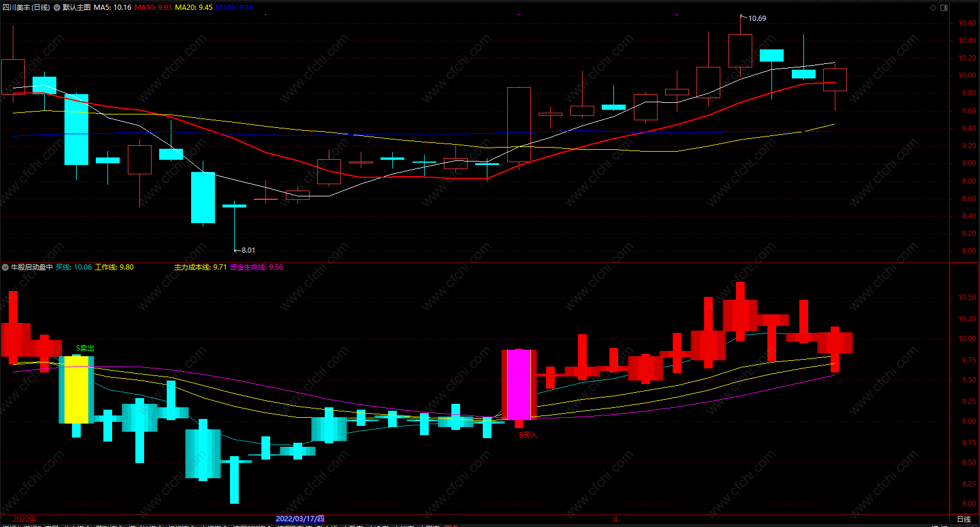The width and height of the screenshot is (980, 527).
Task: Click the MA10: 9.93 indicator value
Action: click(x=153, y=8)
